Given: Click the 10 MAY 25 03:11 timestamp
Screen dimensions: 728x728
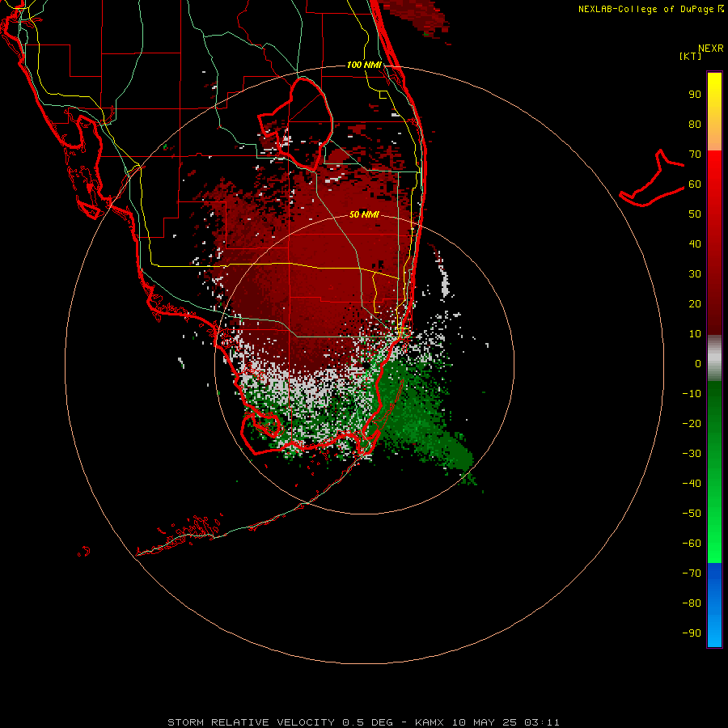Looking at the screenshot, I should (x=505, y=722).
